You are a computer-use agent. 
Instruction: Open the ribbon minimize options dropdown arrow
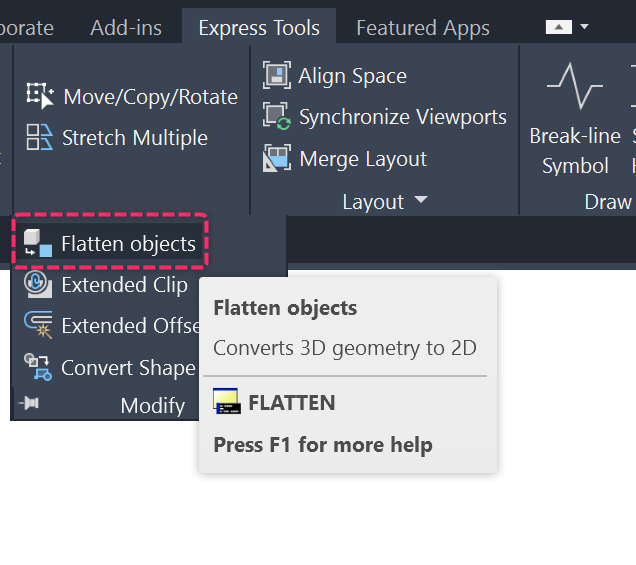click(585, 27)
